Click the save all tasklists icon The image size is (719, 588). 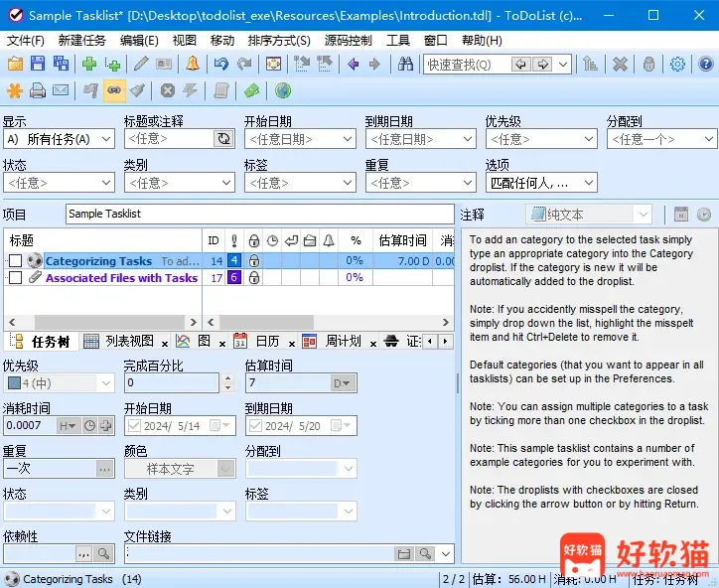tap(61, 64)
